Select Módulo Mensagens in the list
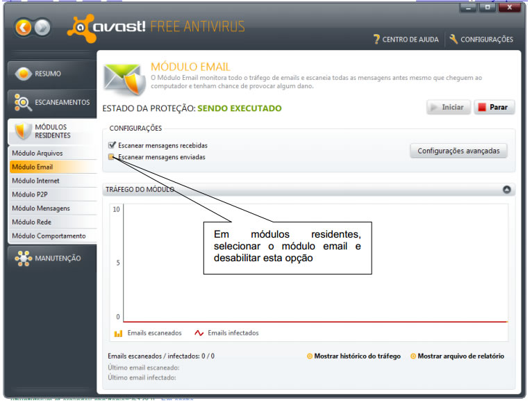This screenshot has width=532, height=403. point(53,208)
